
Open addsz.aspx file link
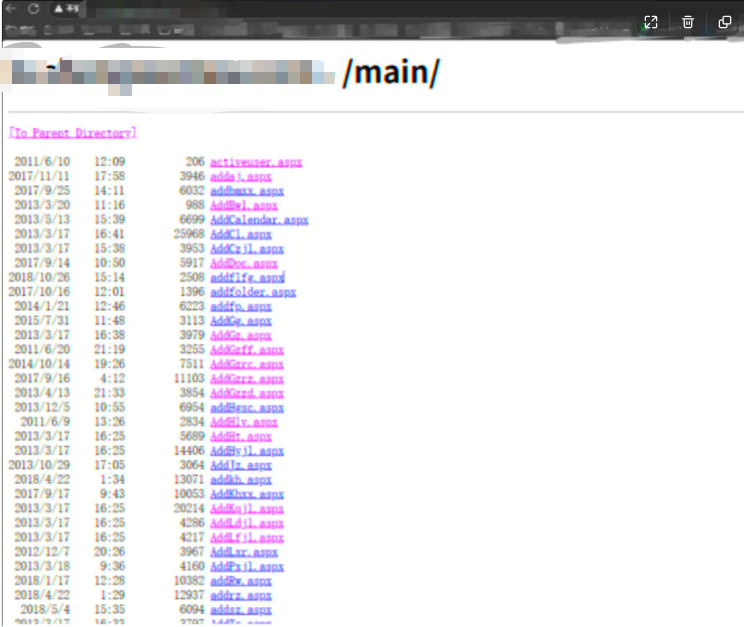pos(241,610)
